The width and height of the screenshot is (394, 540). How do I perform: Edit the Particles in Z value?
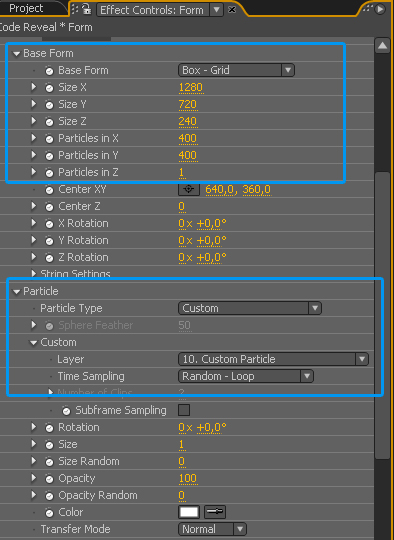(182, 173)
